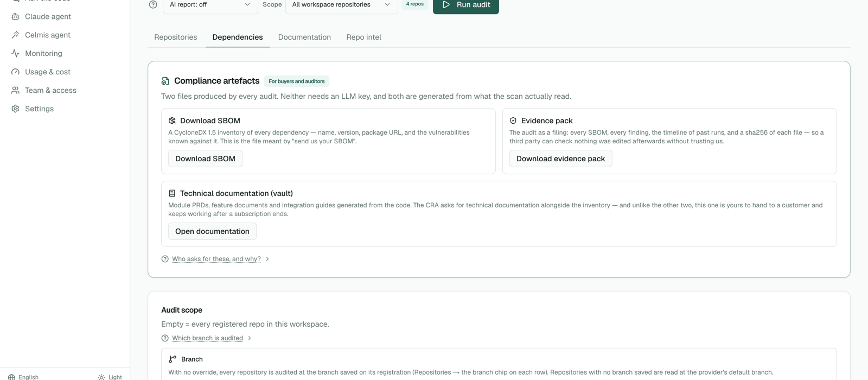The height and width of the screenshot is (380, 868).
Task: Change language via English selector
Action: [23, 377]
